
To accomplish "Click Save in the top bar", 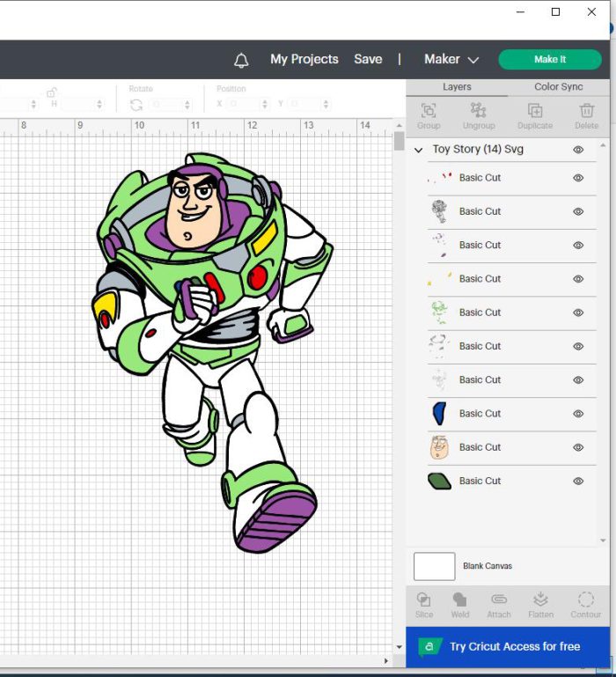I will click(368, 59).
